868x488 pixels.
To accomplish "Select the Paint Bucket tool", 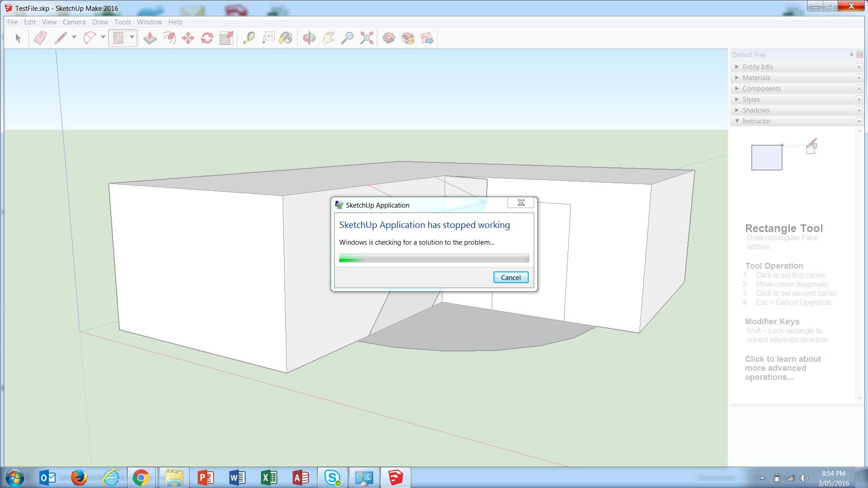I will 286,38.
